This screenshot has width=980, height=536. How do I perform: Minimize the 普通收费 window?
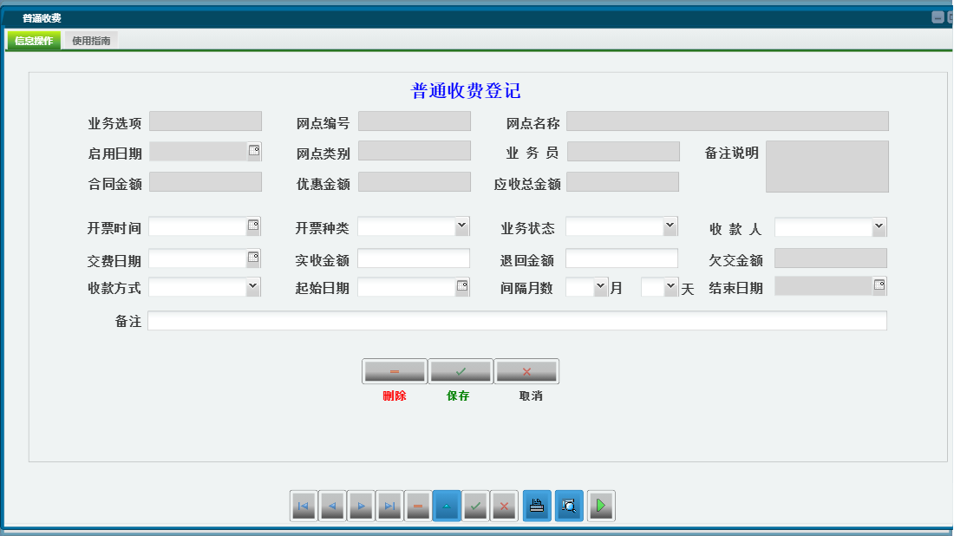click(x=938, y=17)
